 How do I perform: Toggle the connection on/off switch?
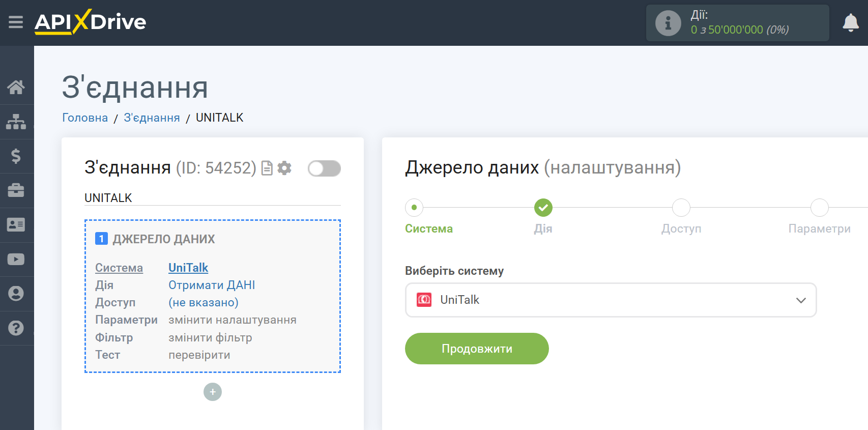(x=324, y=168)
